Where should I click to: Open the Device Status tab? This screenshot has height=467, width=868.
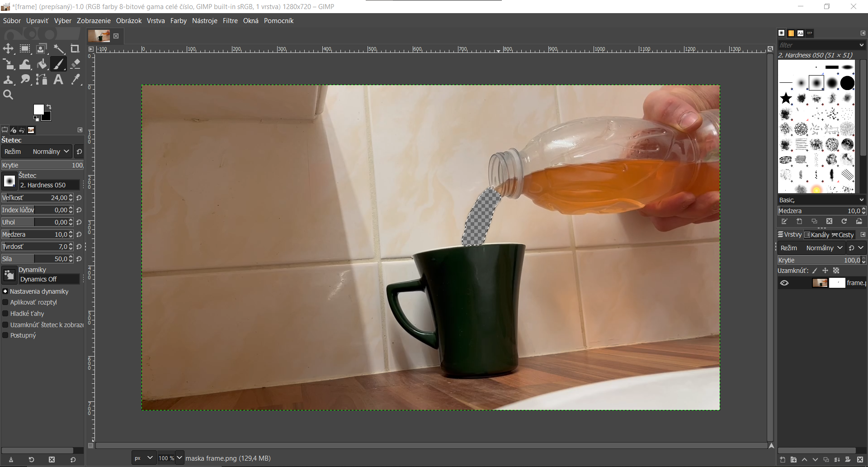(x=13, y=130)
